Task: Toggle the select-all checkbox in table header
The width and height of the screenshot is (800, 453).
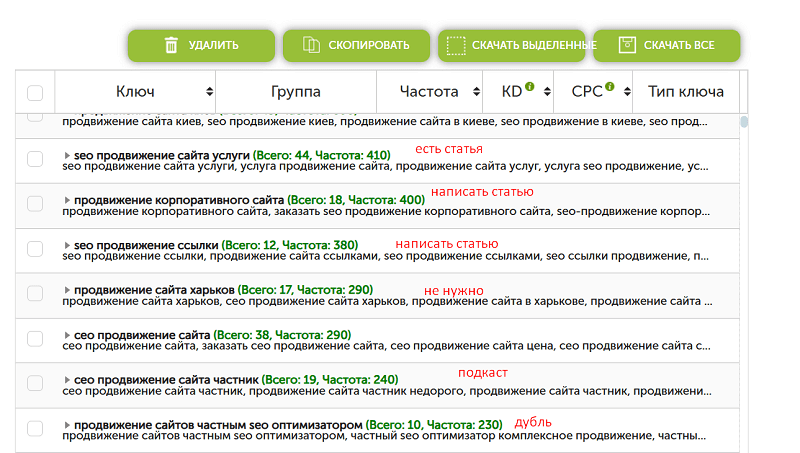Action: (35, 93)
